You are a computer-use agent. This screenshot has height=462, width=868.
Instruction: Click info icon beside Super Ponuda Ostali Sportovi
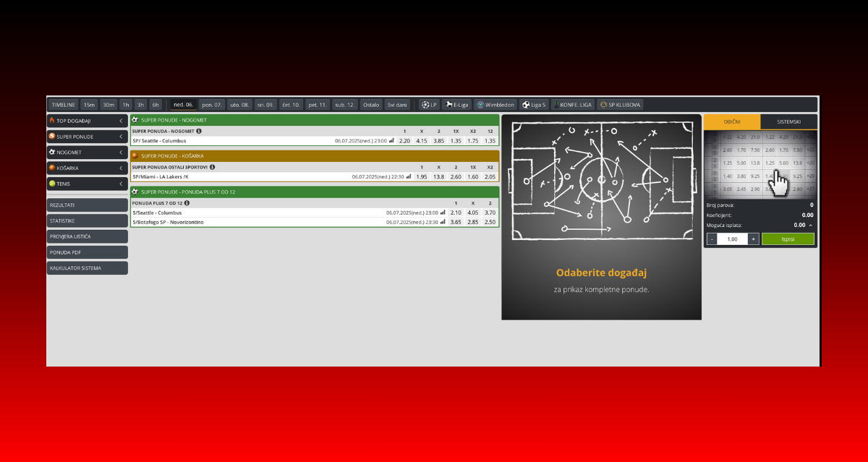(x=212, y=167)
